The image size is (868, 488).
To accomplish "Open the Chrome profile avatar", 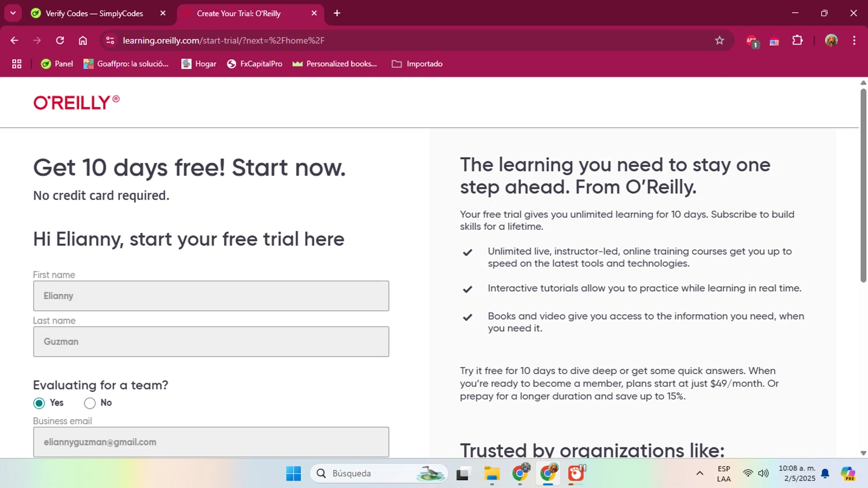I will tap(832, 41).
